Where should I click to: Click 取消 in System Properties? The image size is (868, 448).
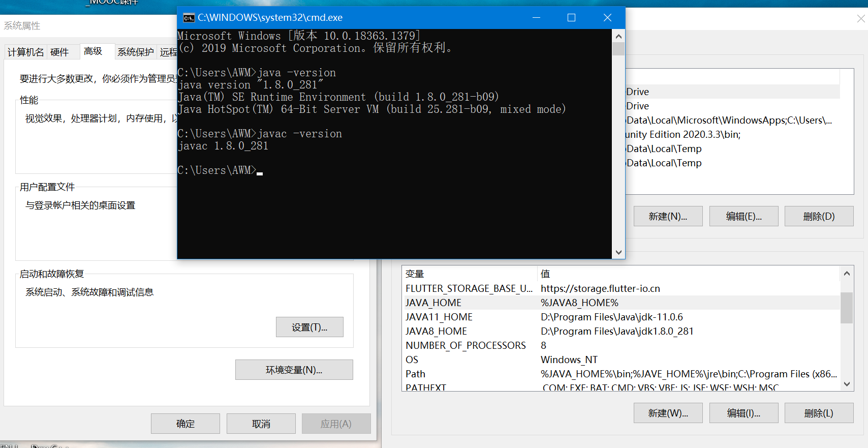point(261,424)
